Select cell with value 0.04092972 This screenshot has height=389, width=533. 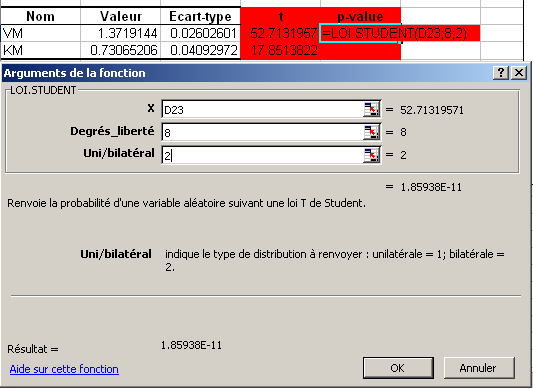pyautogui.click(x=200, y=50)
